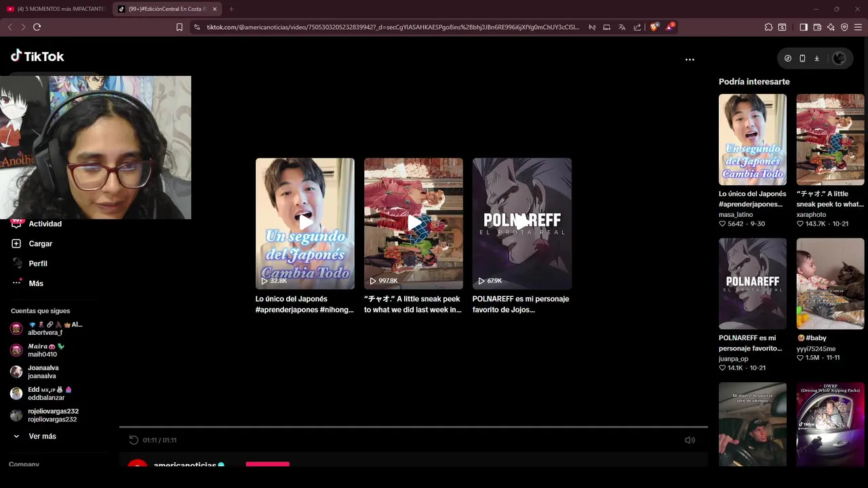Close the #EdiciónCentral TikTok tab
This screenshot has height=488, width=868.
(215, 9)
